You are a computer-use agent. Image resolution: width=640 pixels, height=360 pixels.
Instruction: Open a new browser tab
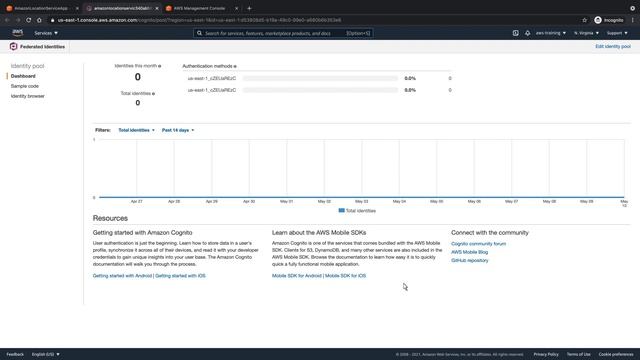point(249,8)
